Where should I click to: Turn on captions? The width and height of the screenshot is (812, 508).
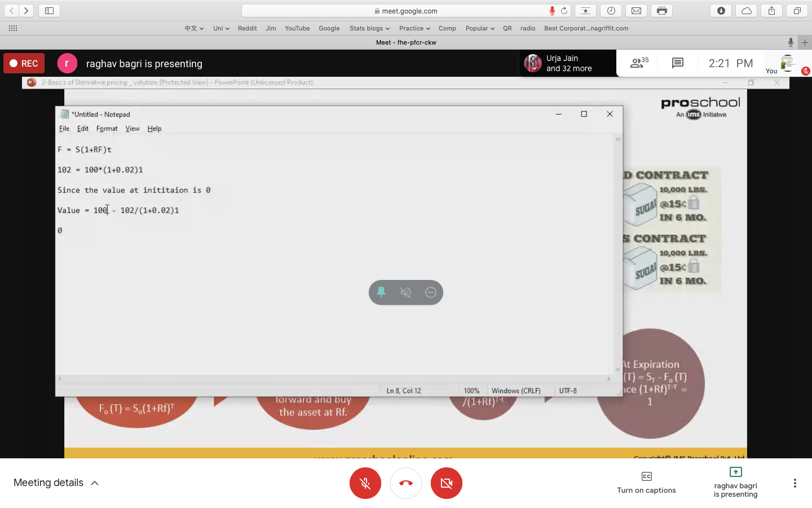pyautogui.click(x=646, y=483)
